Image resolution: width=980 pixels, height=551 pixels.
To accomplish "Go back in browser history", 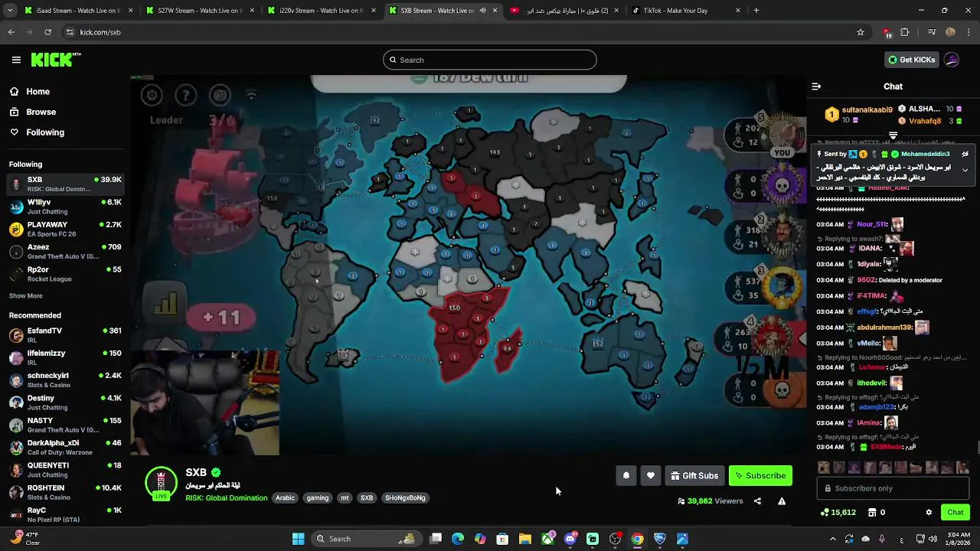I will (x=11, y=32).
